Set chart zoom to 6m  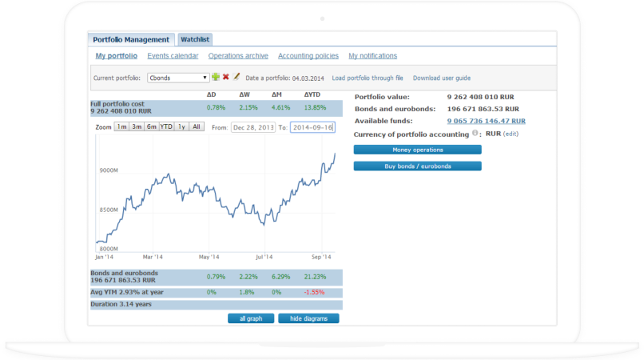click(151, 126)
